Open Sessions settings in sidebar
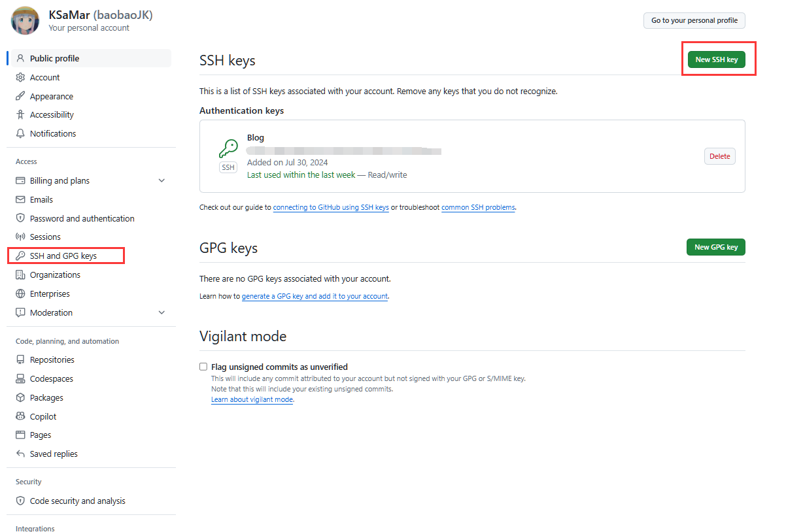 tap(91, 237)
